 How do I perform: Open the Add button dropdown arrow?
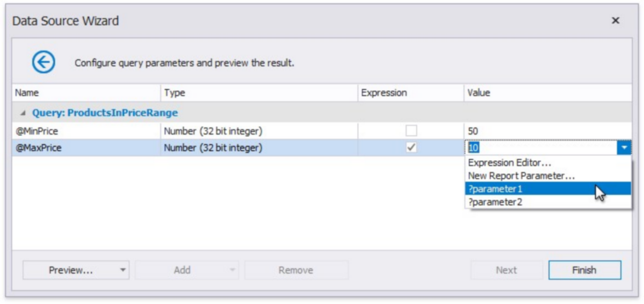click(232, 270)
